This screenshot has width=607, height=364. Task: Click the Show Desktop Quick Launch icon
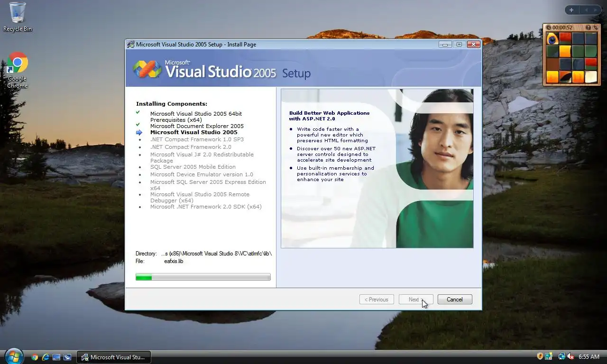click(x=56, y=357)
